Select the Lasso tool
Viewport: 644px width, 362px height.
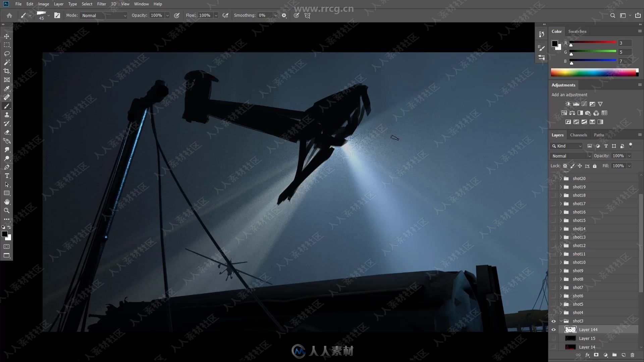(x=7, y=53)
